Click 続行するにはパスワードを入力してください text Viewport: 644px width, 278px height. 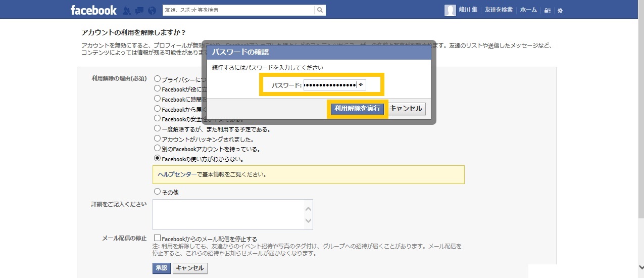[x=268, y=67]
